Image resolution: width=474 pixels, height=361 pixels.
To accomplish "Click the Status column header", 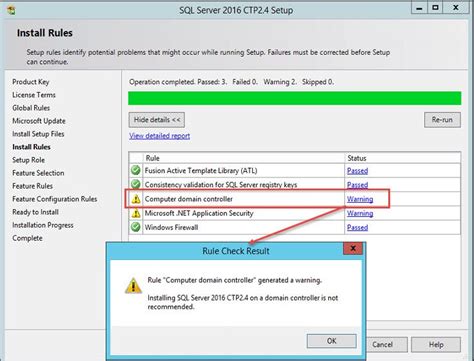I will tap(403, 158).
